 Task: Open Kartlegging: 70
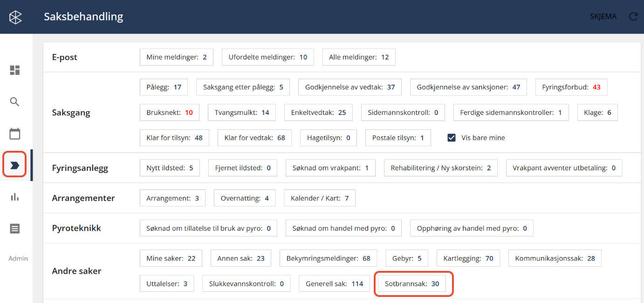coord(468,258)
